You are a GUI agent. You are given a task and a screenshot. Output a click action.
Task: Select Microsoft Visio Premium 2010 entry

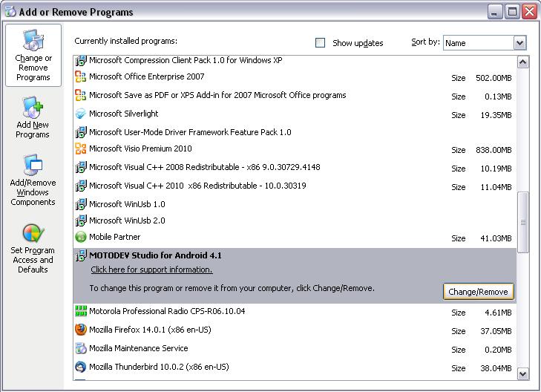point(295,148)
